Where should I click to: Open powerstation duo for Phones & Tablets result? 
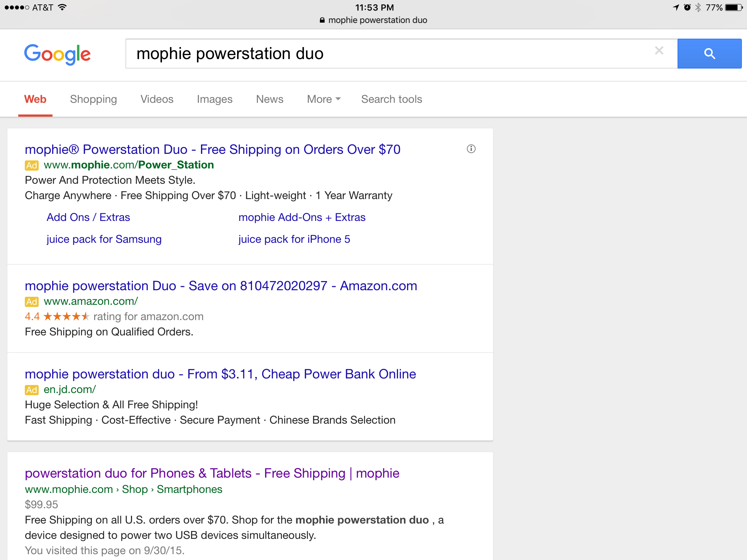pos(212,473)
